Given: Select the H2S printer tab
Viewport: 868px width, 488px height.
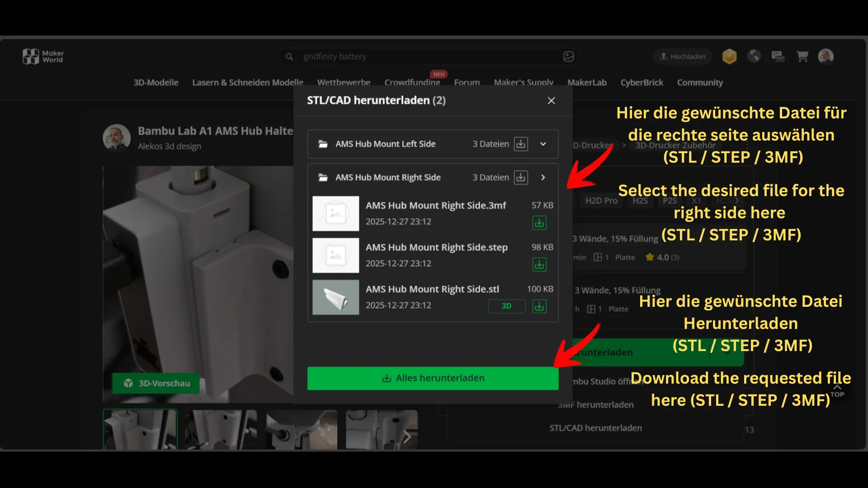Looking at the screenshot, I should coord(640,201).
